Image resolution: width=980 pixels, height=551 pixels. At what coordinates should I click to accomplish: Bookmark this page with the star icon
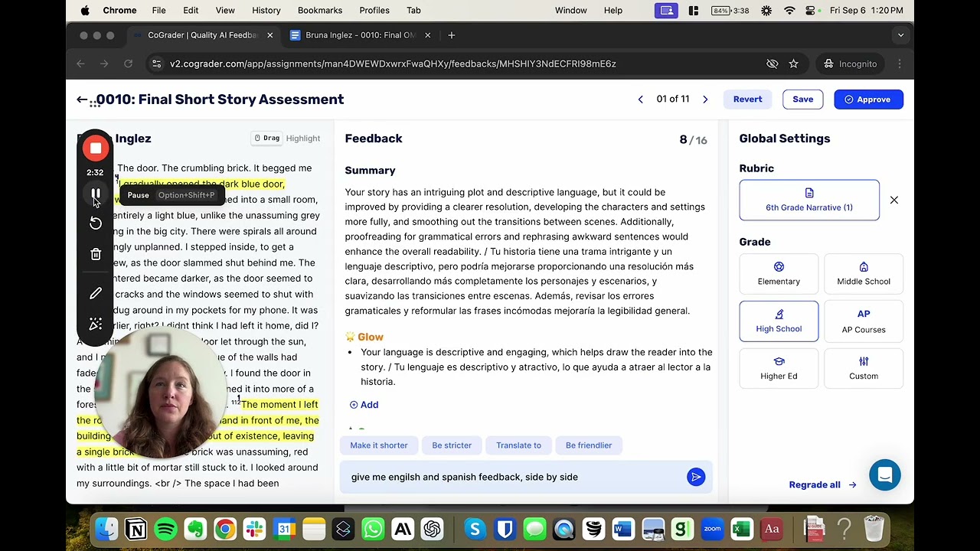[x=793, y=64]
